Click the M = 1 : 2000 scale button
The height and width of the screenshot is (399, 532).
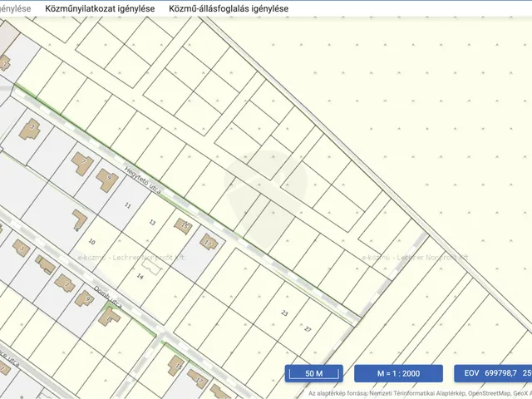coord(397,374)
